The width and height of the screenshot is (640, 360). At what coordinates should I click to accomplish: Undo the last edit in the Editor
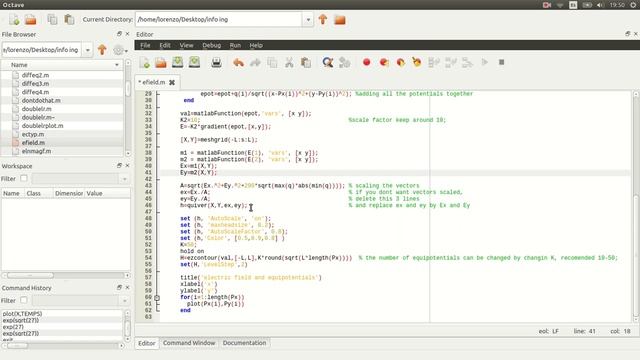238,62
